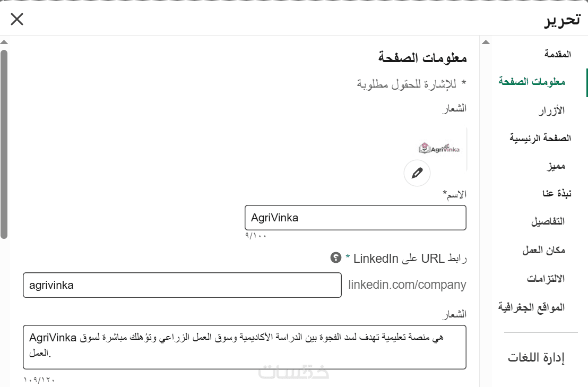Click the name field containing AgriVinka
Image resolution: width=588 pixels, height=387 pixels.
pos(356,218)
